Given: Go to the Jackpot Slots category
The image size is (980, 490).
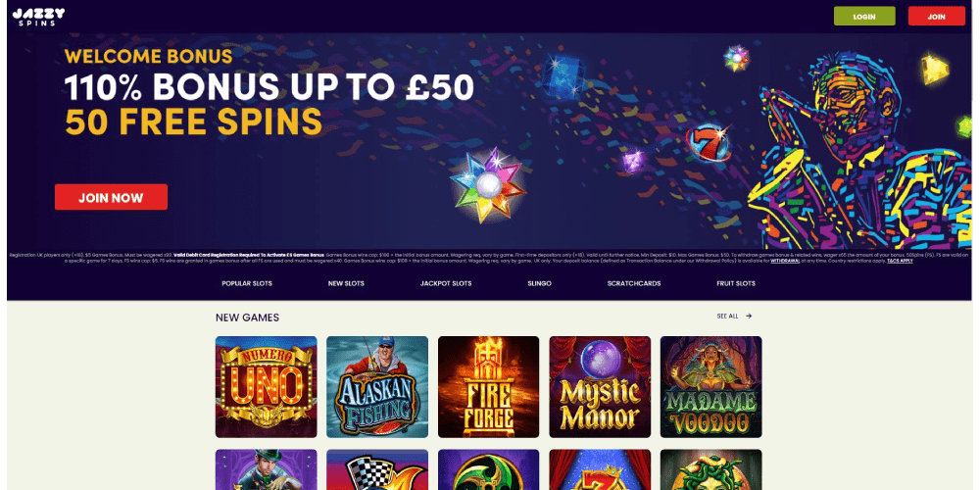Looking at the screenshot, I should [446, 284].
